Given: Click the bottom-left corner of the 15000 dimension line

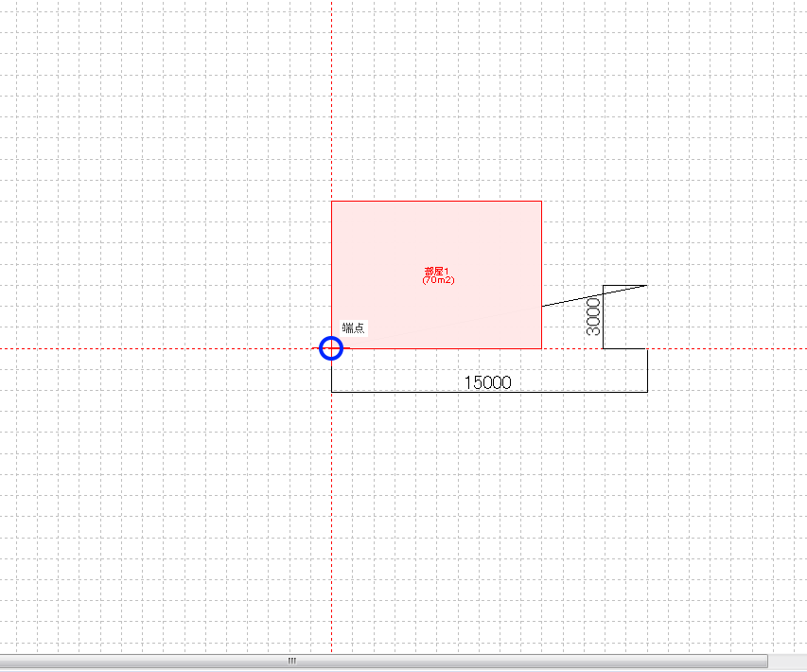Looking at the screenshot, I should pyautogui.click(x=331, y=391).
